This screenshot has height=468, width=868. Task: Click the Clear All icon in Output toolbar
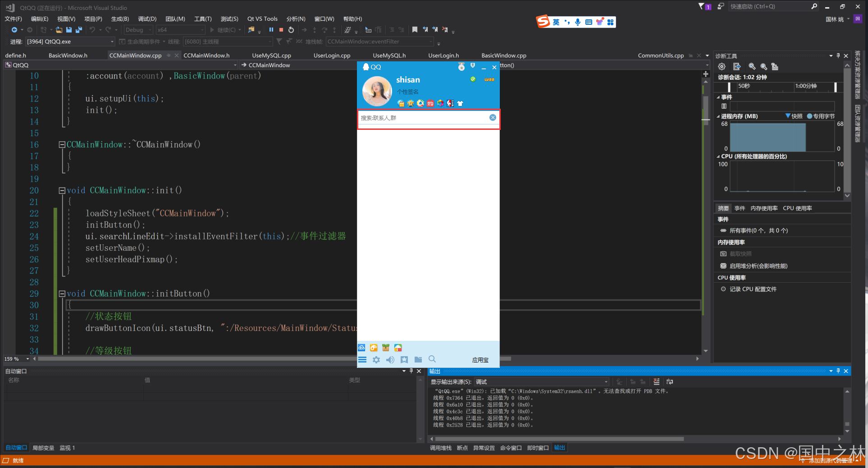click(x=656, y=381)
